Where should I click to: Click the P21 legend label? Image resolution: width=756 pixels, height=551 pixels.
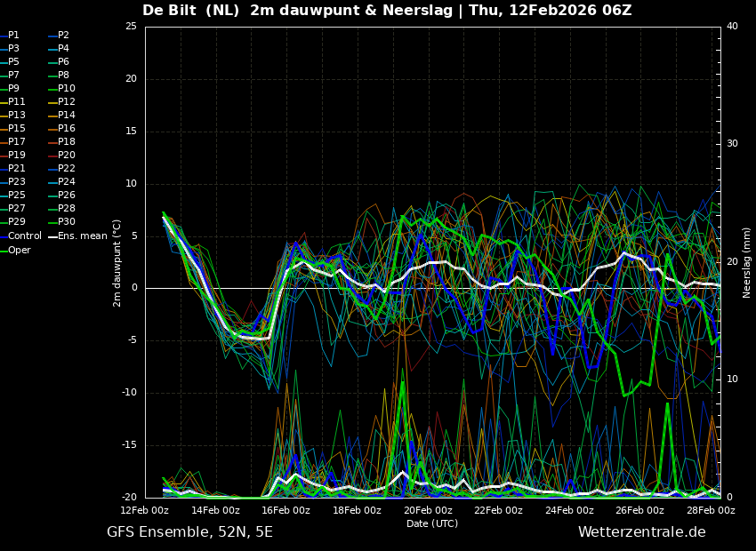tap(17, 169)
